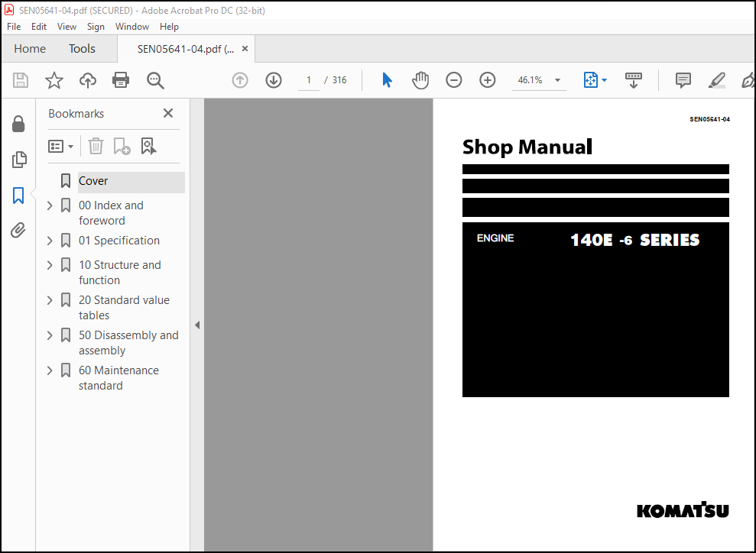This screenshot has width=756, height=553.
Task: Switch to the Home tab
Action: (x=30, y=49)
